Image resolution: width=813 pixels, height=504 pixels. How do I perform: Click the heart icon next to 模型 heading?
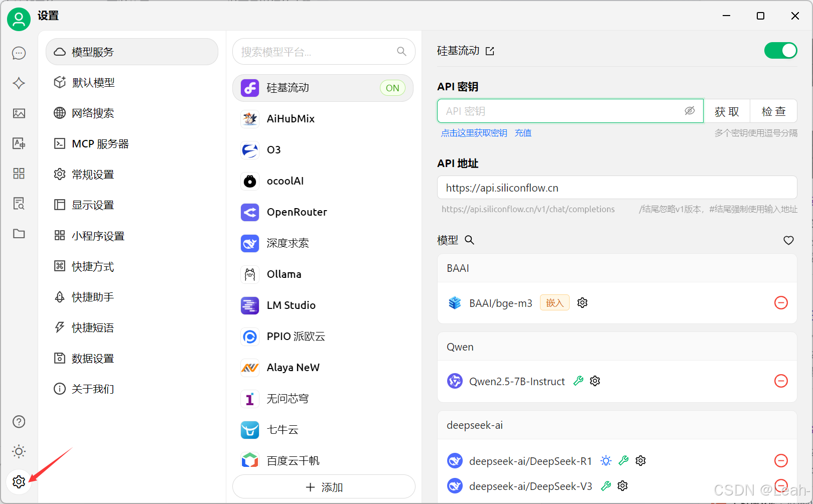tap(788, 240)
